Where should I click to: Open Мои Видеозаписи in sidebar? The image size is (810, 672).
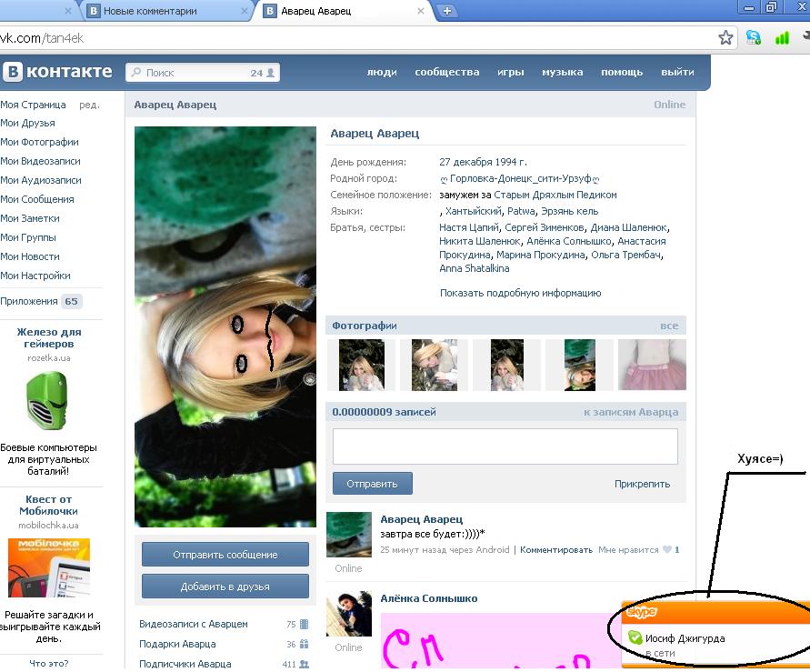(40, 161)
